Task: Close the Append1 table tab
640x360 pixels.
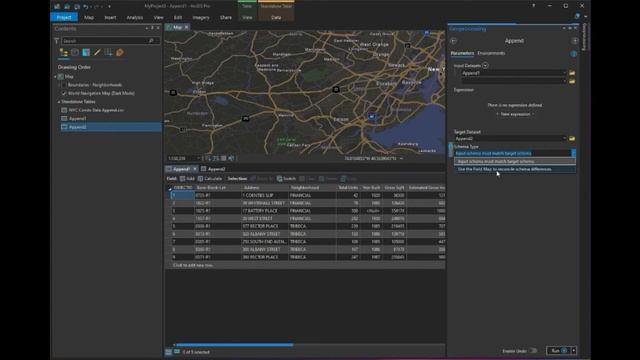Action: [195, 169]
